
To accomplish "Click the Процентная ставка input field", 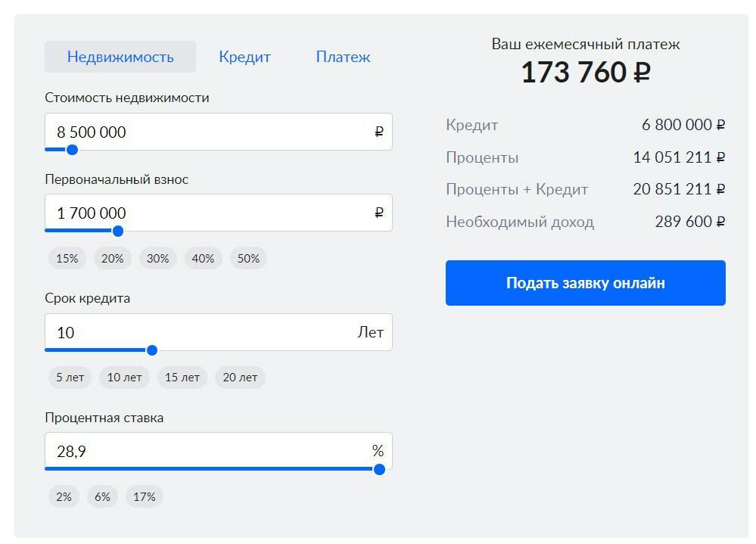I will click(212, 451).
